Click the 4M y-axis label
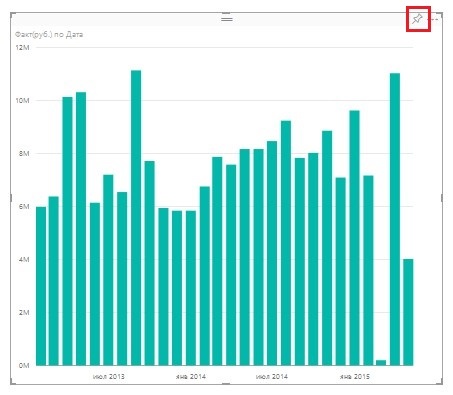Viewport: 453px width, 395px height. pos(24,260)
